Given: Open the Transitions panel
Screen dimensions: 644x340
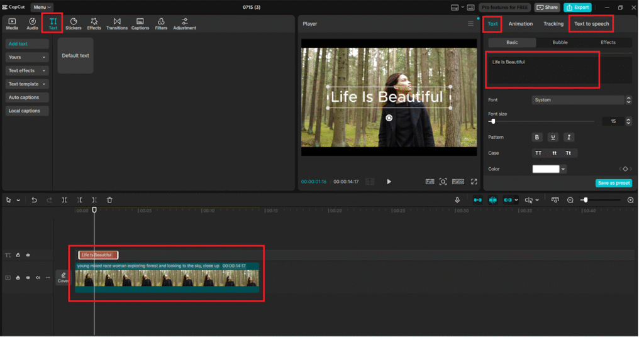Looking at the screenshot, I should pos(117,24).
